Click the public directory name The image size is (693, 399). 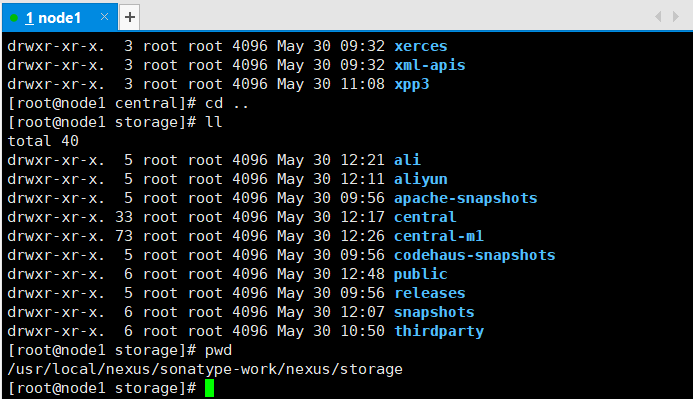420,274
